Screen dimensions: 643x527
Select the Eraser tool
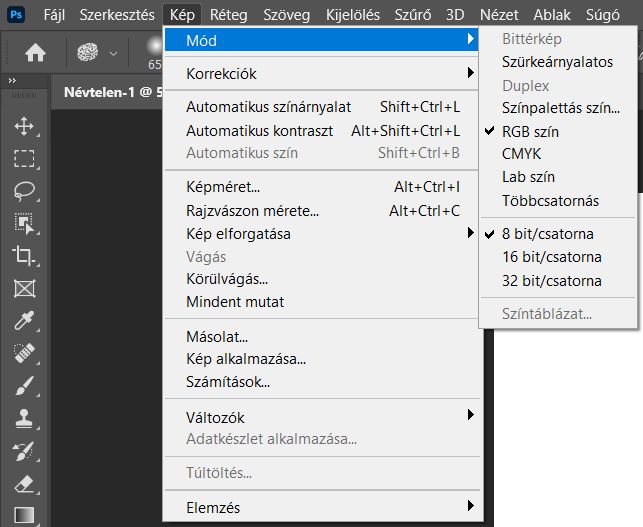tap(24, 483)
